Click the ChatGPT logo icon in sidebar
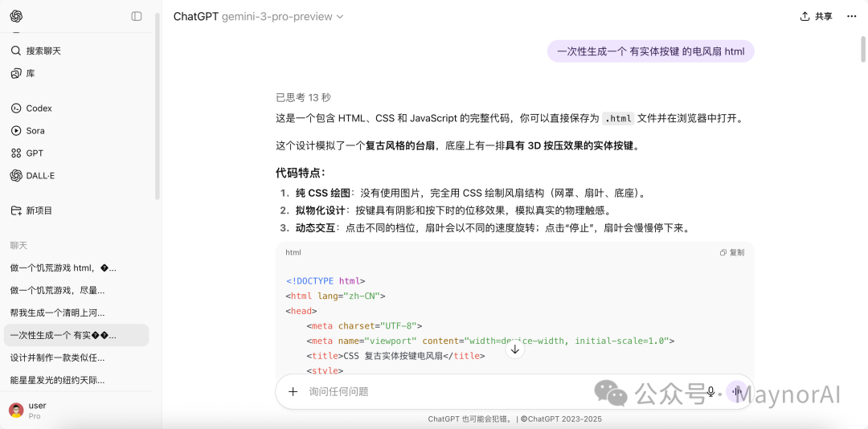Screen dimensions: 868x429 point(16,17)
